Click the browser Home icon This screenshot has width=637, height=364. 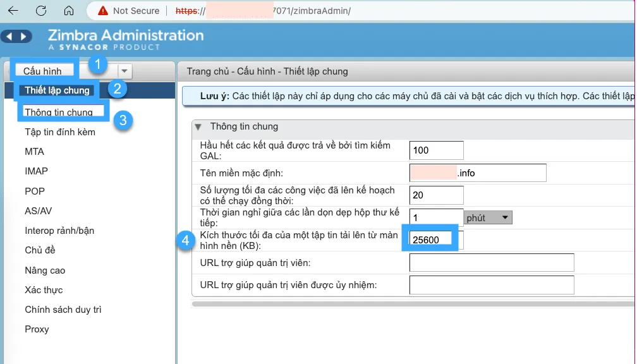pyautogui.click(x=67, y=11)
